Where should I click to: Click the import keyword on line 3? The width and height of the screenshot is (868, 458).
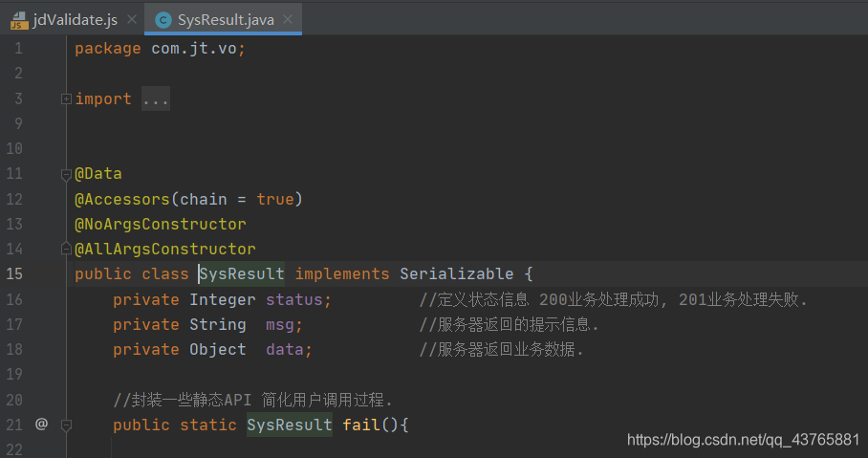coord(103,99)
